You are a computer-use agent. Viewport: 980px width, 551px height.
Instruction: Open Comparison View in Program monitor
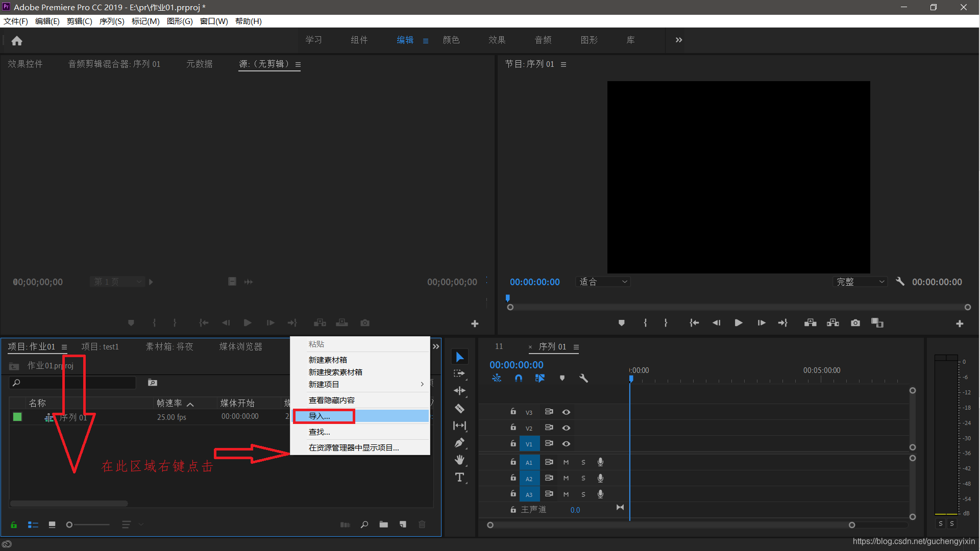[877, 323]
